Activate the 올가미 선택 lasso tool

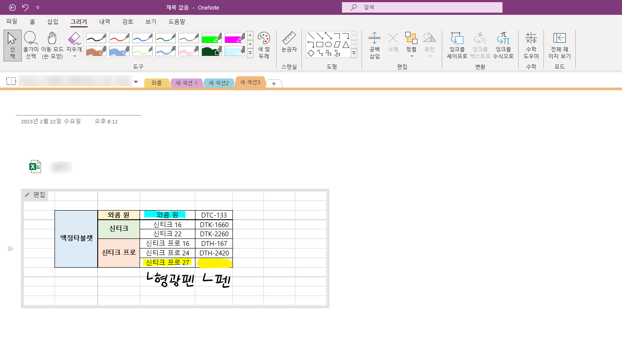31,45
